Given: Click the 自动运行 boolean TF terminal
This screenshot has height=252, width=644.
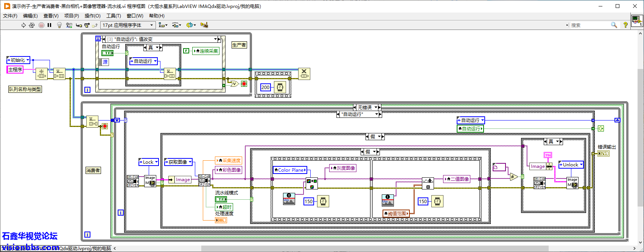Looking at the screenshot, I should [x=107, y=53].
